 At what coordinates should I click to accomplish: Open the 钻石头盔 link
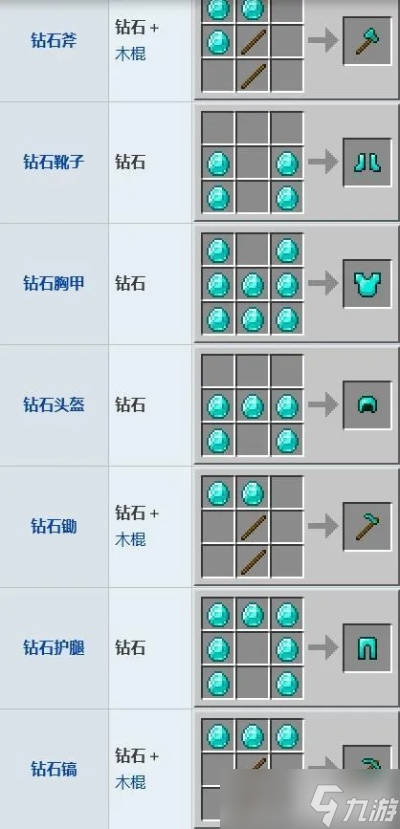point(54,405)
